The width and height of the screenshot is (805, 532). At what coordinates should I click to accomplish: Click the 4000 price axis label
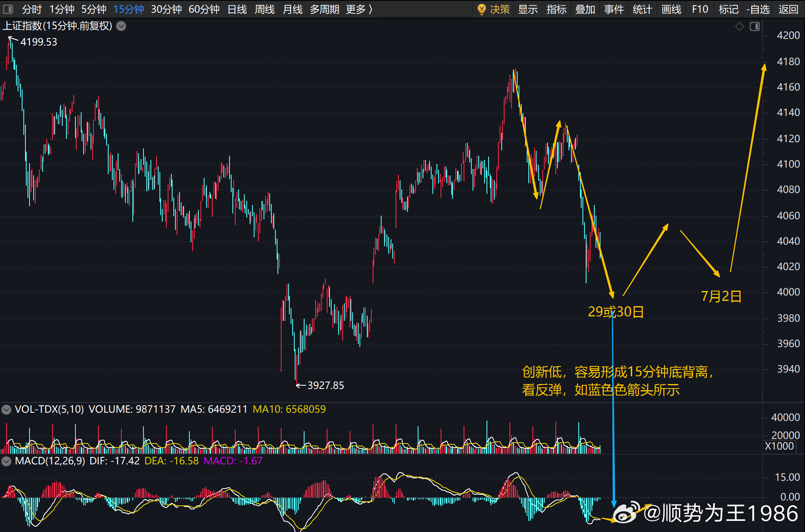(x=788, y=292)
